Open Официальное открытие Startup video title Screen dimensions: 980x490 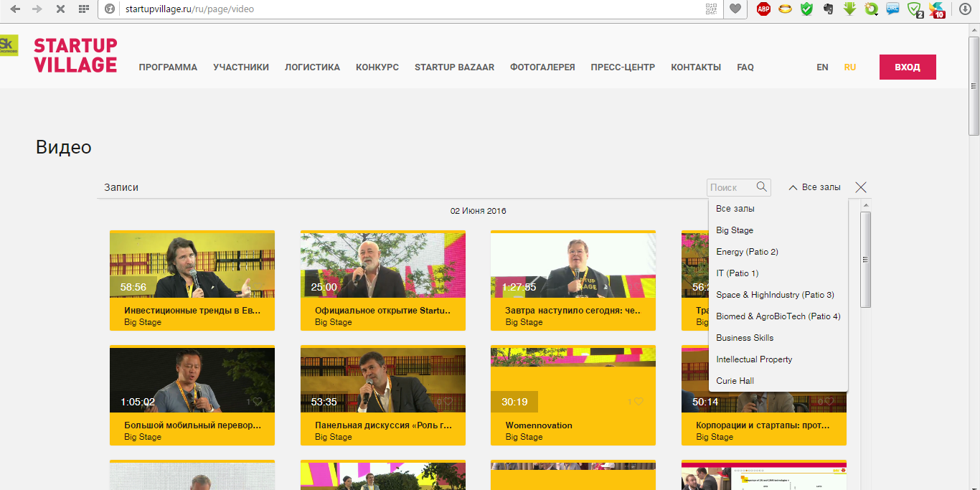pos(383,311)
